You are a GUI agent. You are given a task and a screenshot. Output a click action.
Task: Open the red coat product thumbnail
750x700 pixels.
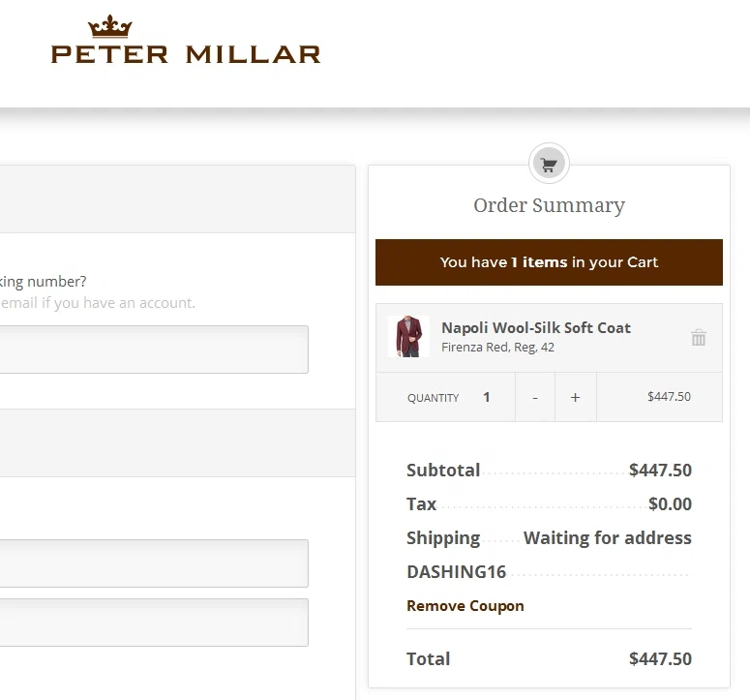point(408,336)
